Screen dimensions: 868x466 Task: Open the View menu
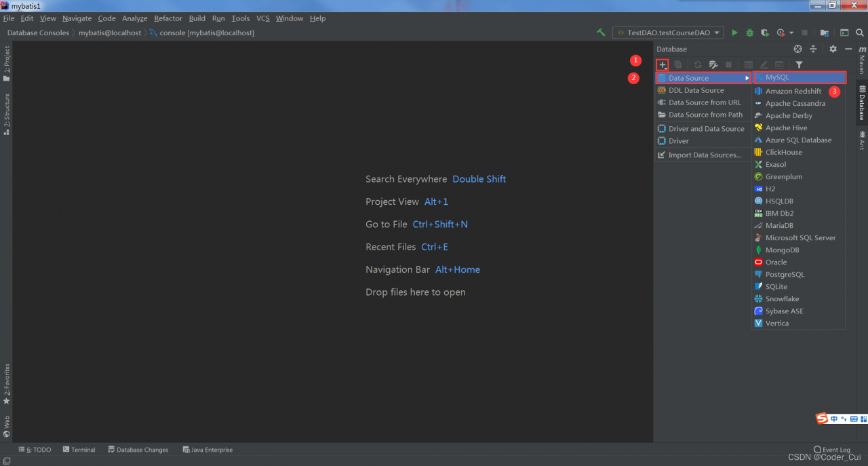point(48,18)
